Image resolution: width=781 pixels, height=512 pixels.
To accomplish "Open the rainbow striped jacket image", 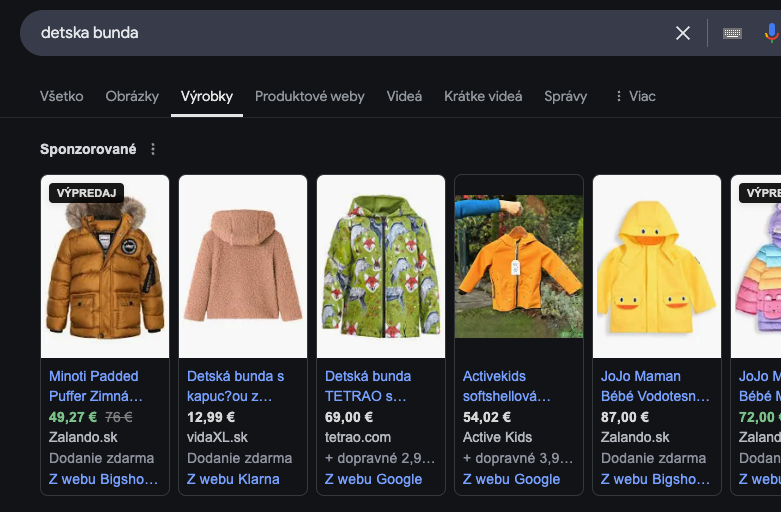I will pyautogui.click(x=756, y=266).
